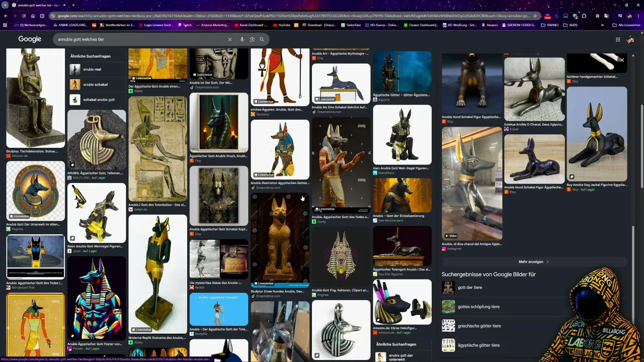Image resolution: width=644 pixels, height=362 pixels.
Task: Open the Moderne Replik Statuette image
Action: (x=157, y=275)
